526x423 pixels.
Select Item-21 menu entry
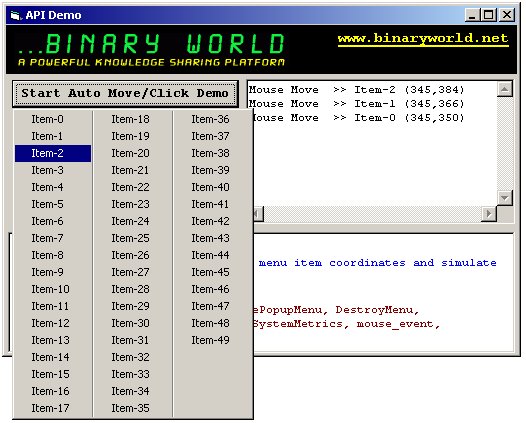tap(133, 170)
